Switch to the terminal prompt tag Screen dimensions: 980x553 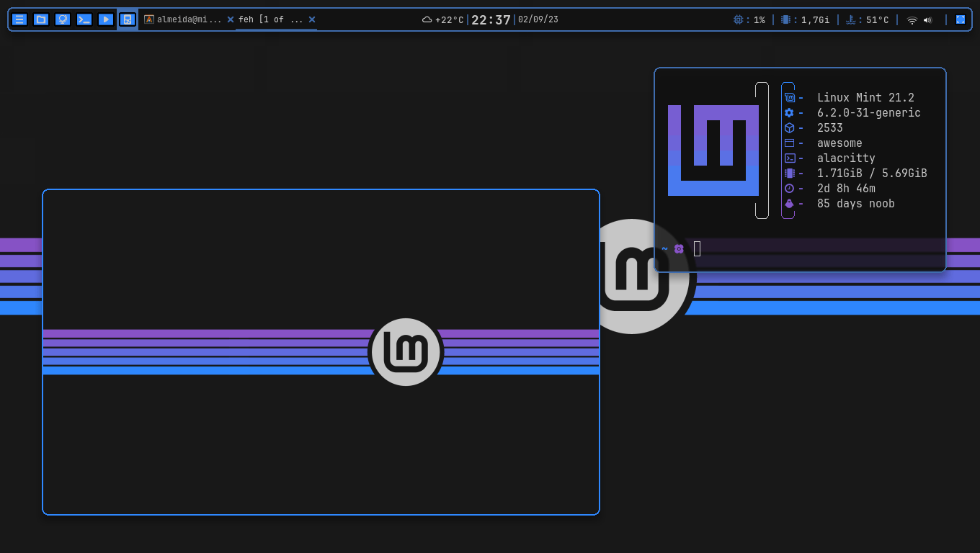[84, 19]
